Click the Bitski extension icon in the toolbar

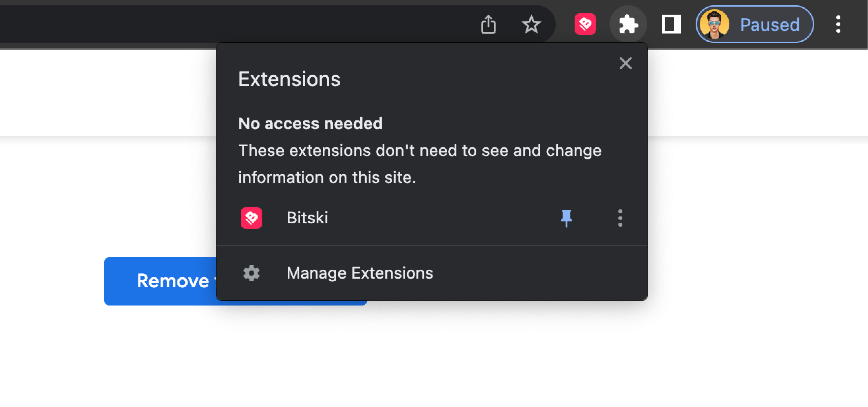coord(586,24)
